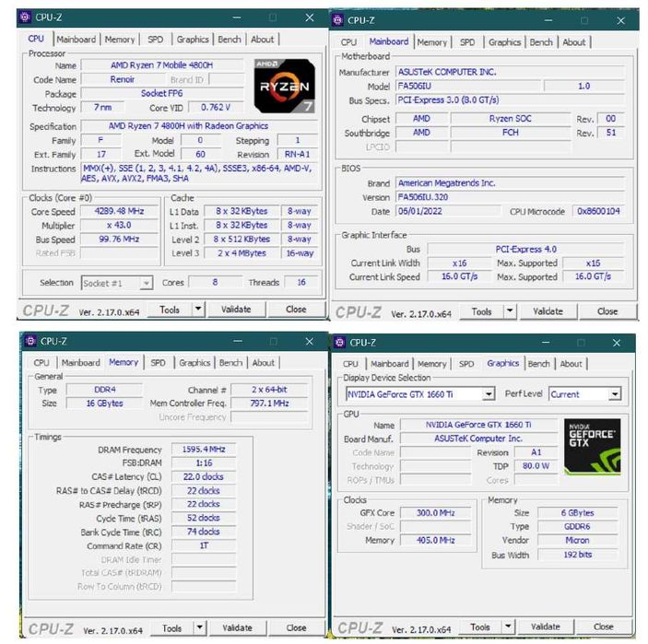Open Memory tab in the CPU window

tap(120, 40)
